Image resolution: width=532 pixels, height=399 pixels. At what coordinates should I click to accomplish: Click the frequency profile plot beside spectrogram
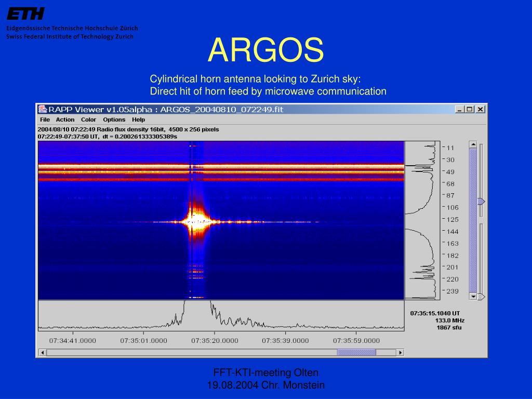pyautogui.click(x=422, y=220)
